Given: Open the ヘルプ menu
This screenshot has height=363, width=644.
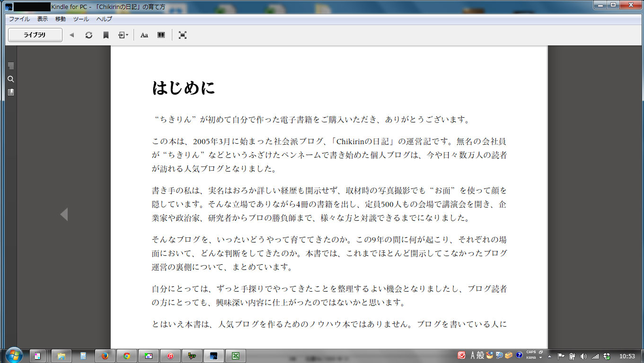Looking at the screenshot, I should point(104,19).
